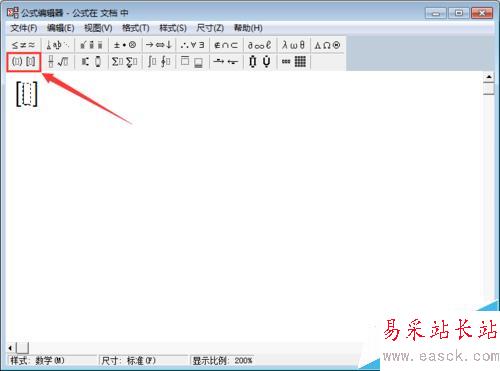The width and height of the screenshot is (500, 371).
Task: Open the uppercase Greek letters palette (ΔΩ)
Action: point(327,45)
